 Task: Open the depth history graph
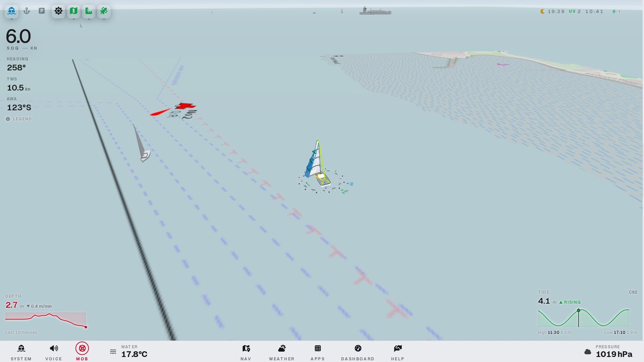pyautogui.click(x=45, y=320)
